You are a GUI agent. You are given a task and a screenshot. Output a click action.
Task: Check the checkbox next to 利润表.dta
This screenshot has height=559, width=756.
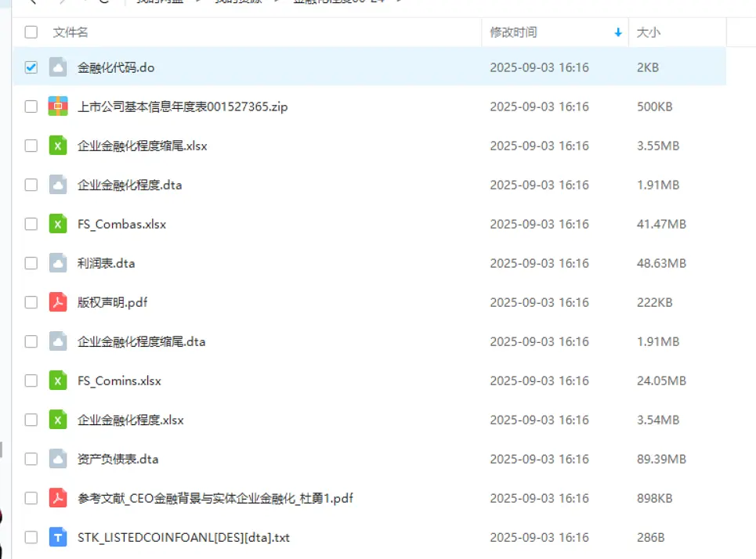pyautogui.click(x=31, y=263)
